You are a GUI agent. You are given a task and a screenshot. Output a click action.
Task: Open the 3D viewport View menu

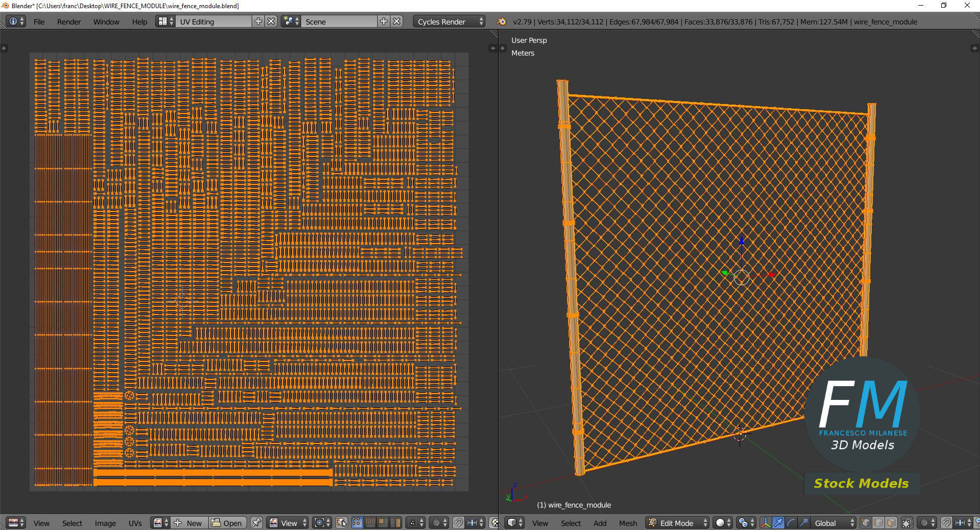[x=540, y=523]
